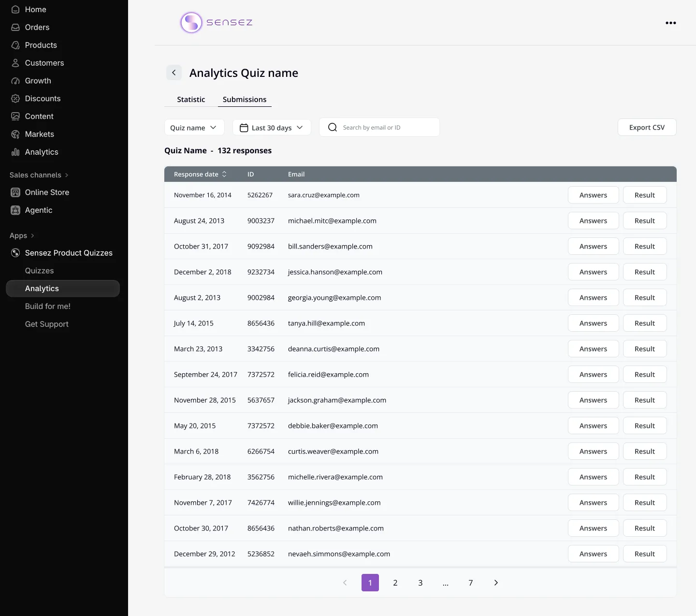Click the Analytics bar chart icon
696x616 pixels.
coord(15,152)
